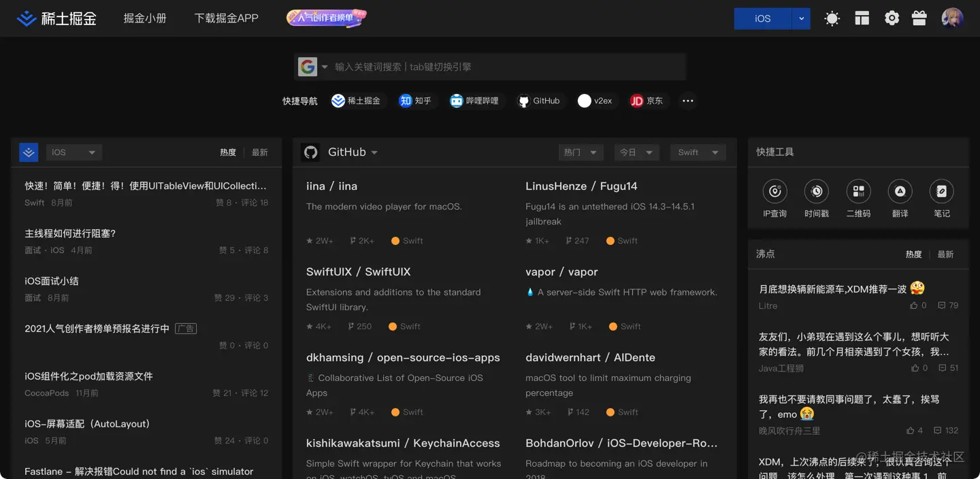The height and width of the screenshot is (479, 980).
Task: Click the gift box icon
Action: pyautogui.click(x=919, y=18)
